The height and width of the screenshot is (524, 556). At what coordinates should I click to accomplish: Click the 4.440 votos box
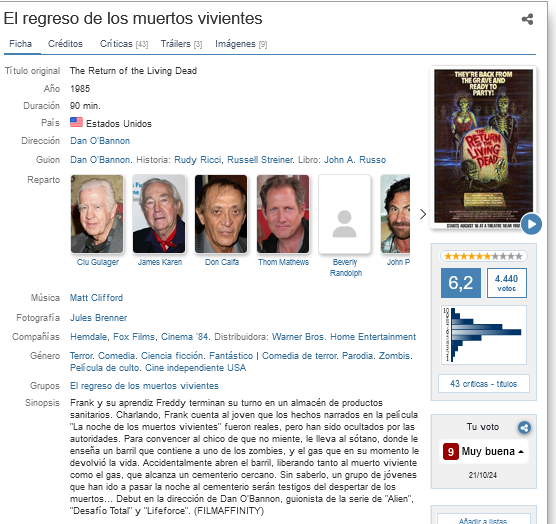pyautogui.click(x=506, y=283)
